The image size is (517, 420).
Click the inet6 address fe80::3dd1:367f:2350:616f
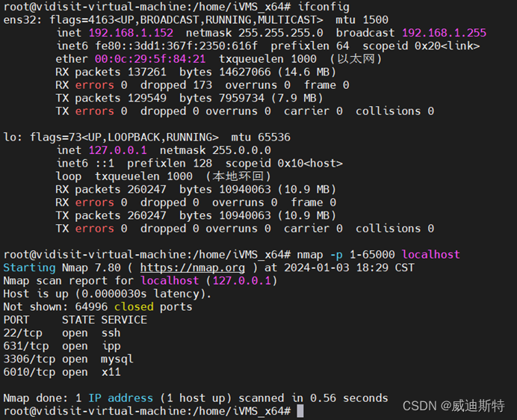(x=176, y=46)
